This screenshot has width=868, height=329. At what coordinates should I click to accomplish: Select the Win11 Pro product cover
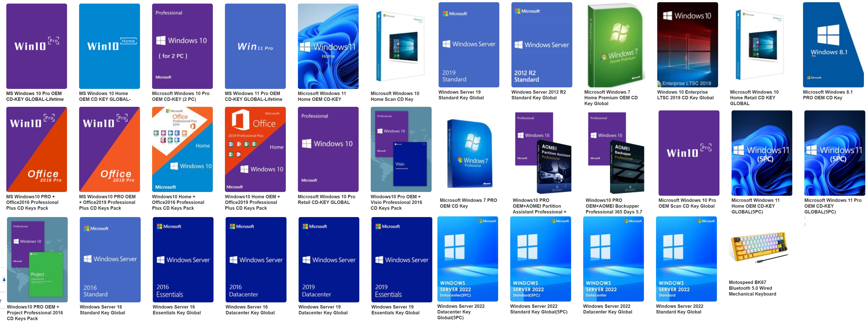[255, 46]
